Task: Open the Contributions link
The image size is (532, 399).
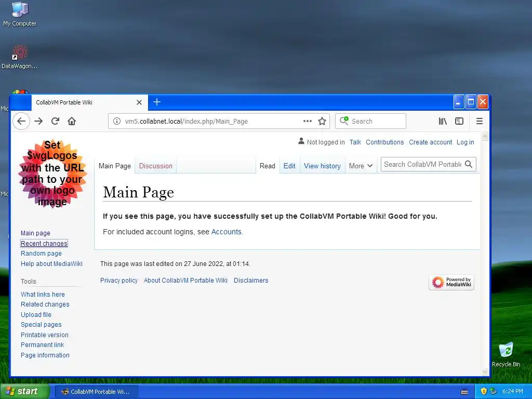Action: click(385, 142)
